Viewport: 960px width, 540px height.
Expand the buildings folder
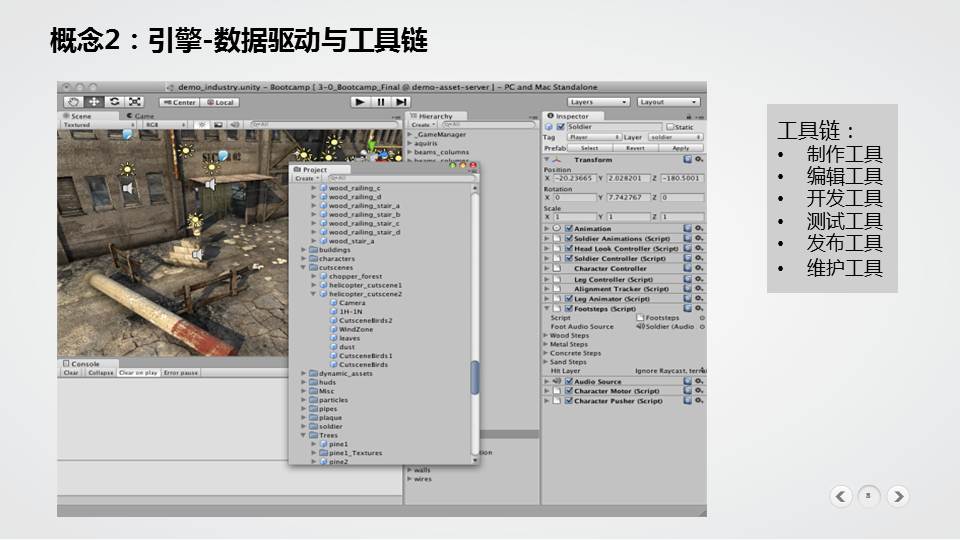304,250
